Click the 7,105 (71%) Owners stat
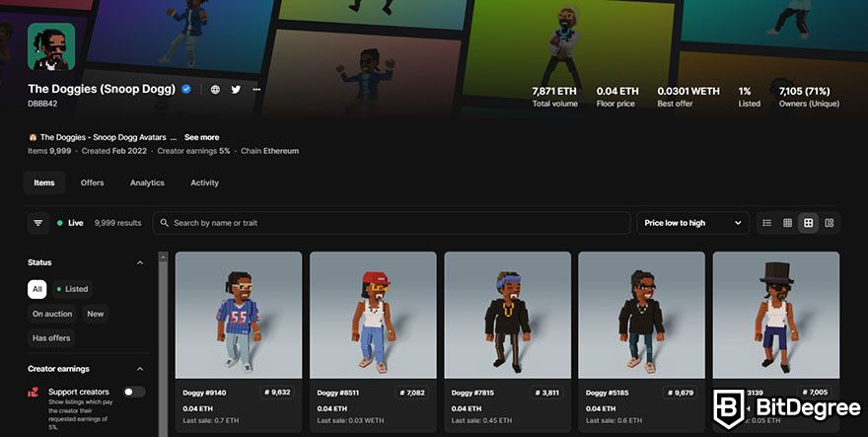 point(810,97)
